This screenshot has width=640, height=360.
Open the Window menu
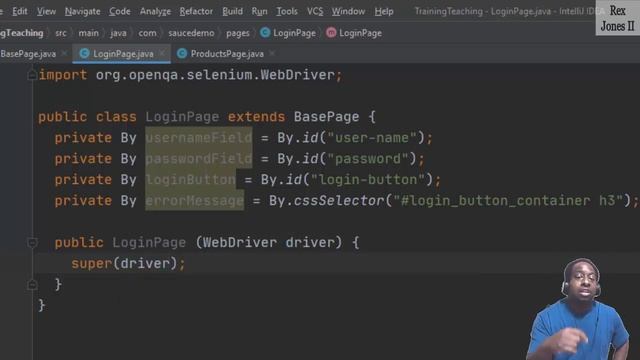[348, 11]
